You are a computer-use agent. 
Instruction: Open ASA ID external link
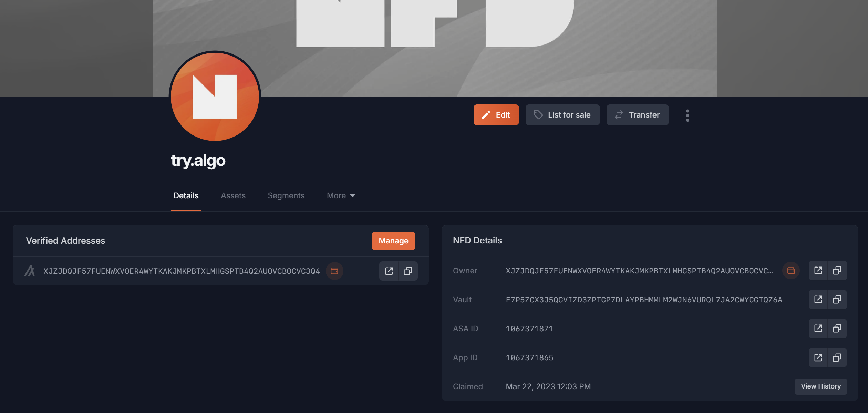818,329
